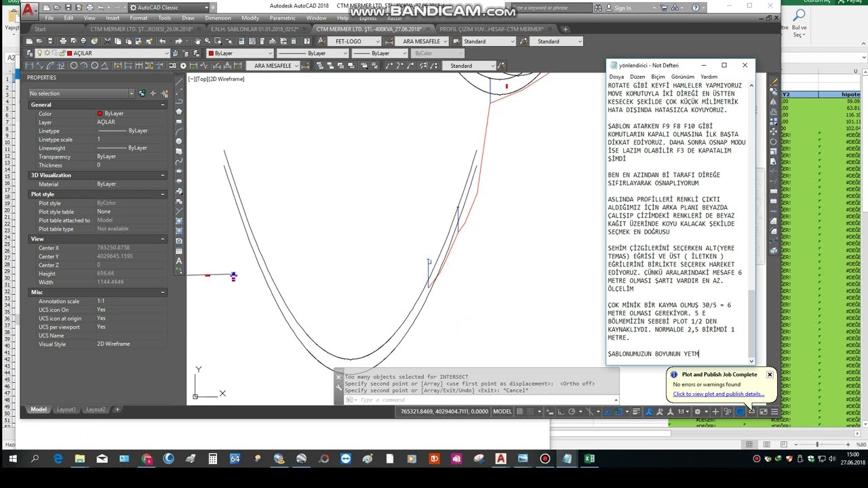Click the [2D Wireframe] viewport label
The image size is (868, 488).
[x=226, y=79]
